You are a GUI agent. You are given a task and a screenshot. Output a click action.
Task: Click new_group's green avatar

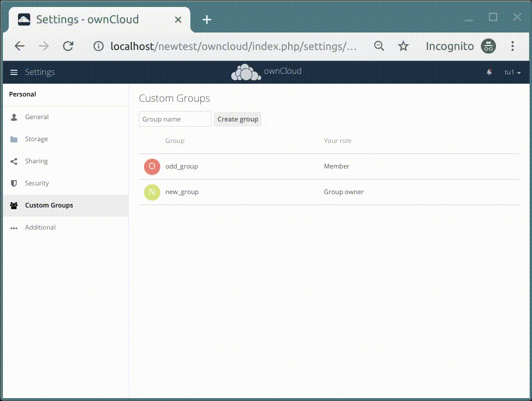tap(152, 192)
